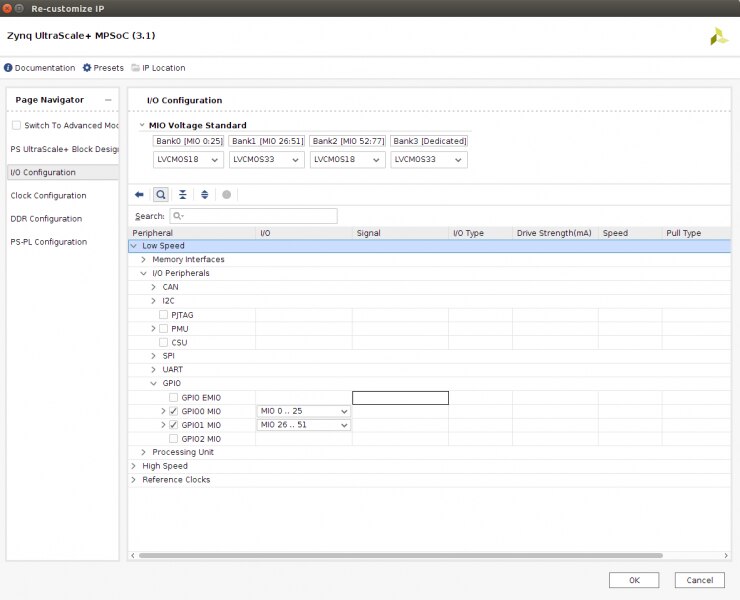Expand the GPIO1 MIO row arrow
740x600 pixels.
(163, 425)
